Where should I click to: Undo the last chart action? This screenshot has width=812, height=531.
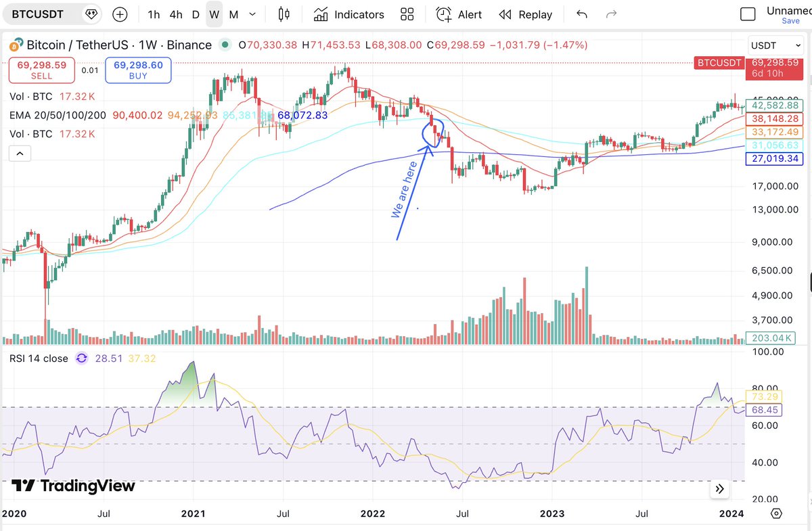582,14
